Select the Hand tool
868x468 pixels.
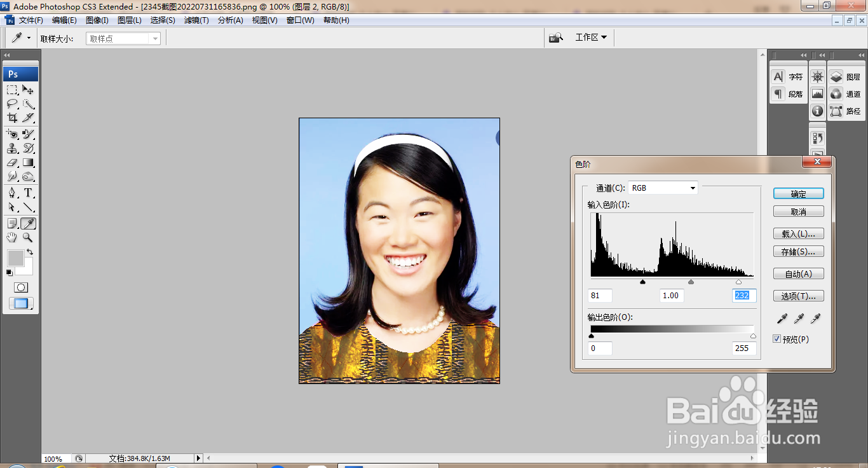coord(12,237)
